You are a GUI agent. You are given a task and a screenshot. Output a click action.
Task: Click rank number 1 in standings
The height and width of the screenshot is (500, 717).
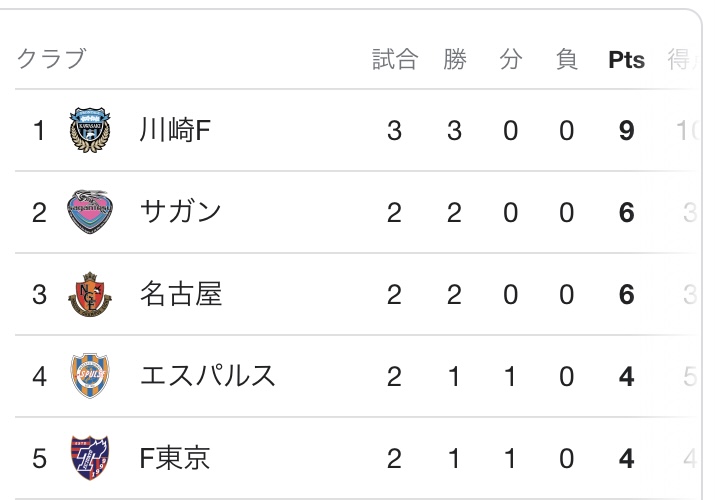[39, 131]
